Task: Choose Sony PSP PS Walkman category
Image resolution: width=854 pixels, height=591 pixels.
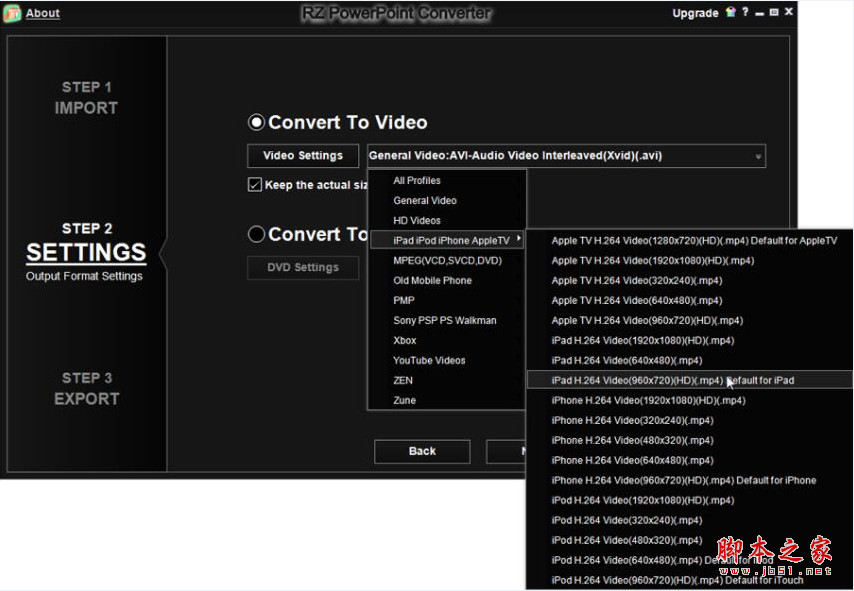Action: point(447,320)
